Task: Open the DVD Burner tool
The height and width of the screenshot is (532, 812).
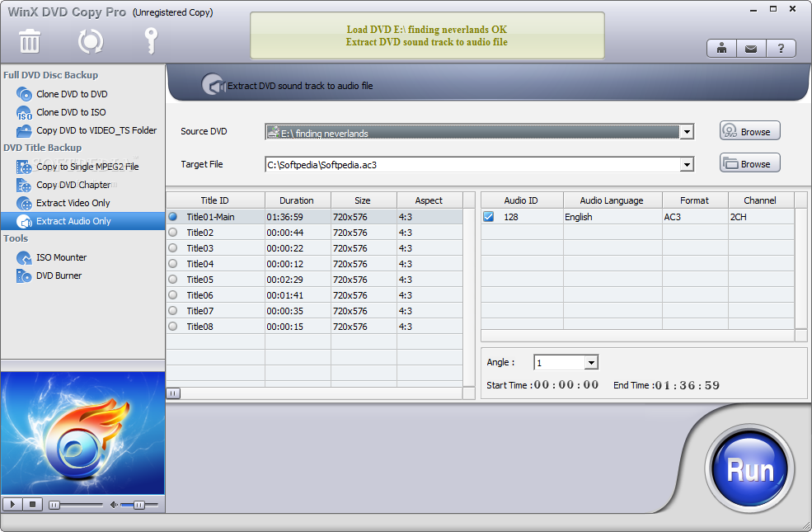Action: [x=59, y=275]
